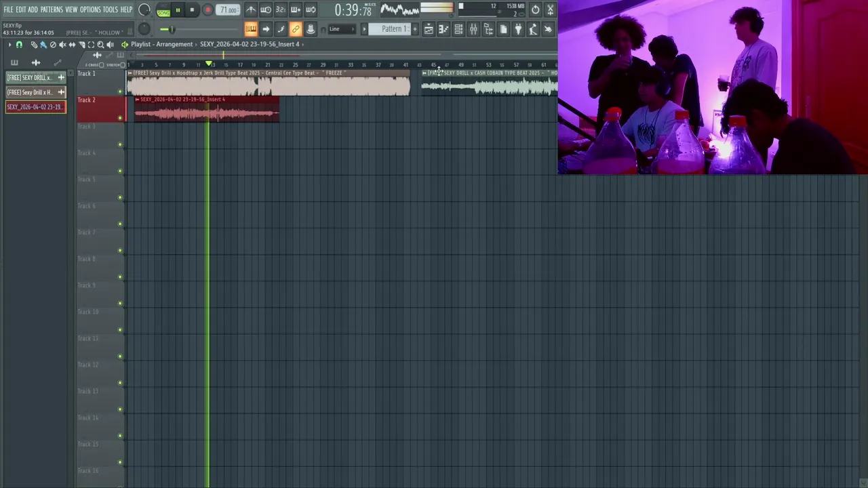
Task: Open the VIEW menu
Action: click(x=71, y=9)
